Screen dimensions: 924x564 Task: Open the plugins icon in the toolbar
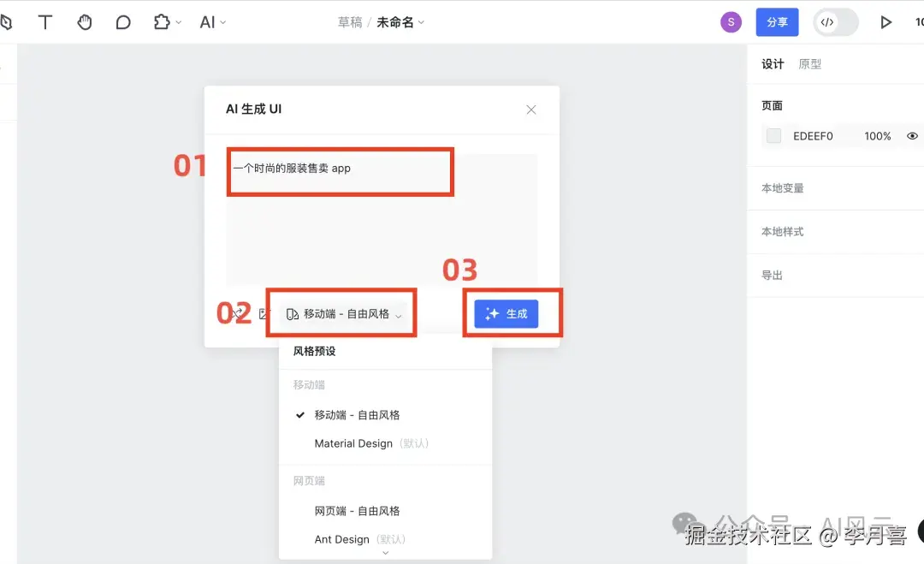pyautogui.click(x=161, y=21)
